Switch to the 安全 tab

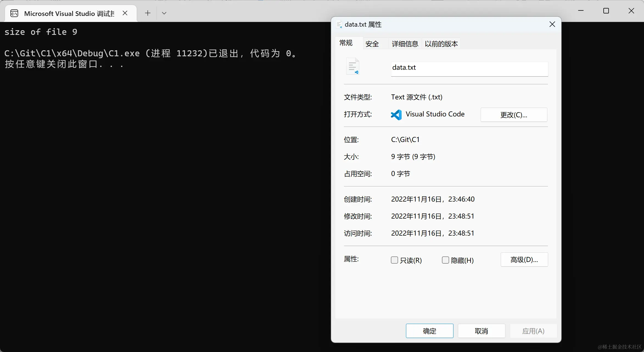(372, 44)
